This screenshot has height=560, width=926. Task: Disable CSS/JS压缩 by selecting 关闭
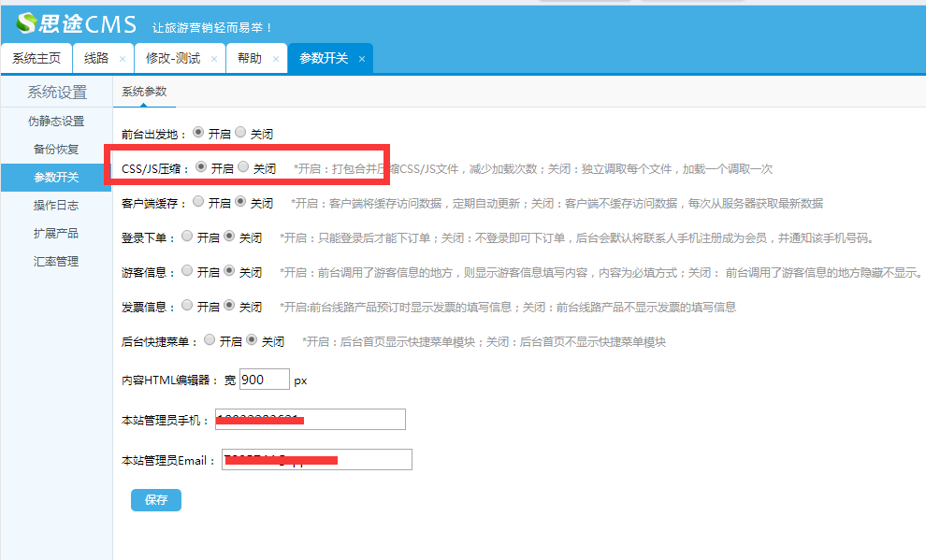[243, 167]
